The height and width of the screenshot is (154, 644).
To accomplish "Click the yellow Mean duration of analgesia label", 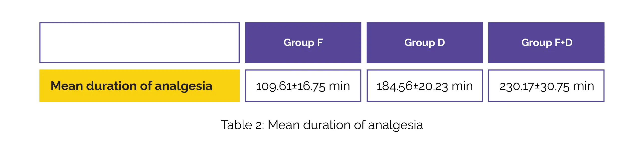I will (x=139, y=86).
